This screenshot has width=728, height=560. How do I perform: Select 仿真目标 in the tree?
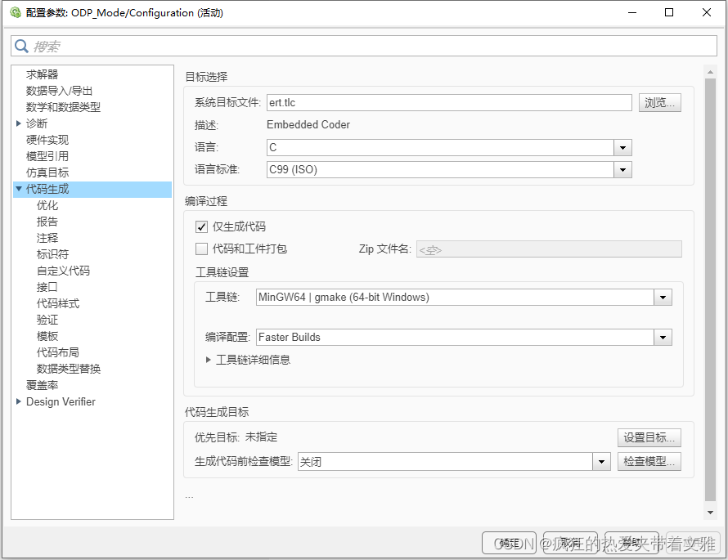(47, 172)
